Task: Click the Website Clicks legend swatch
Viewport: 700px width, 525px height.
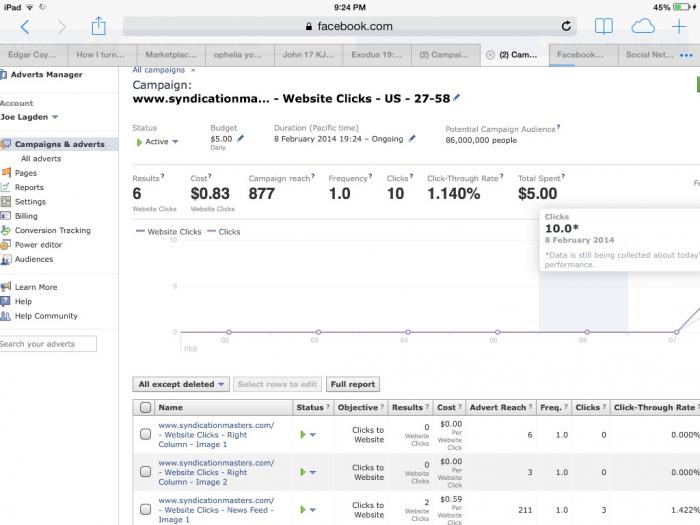Action: point(140,231)
